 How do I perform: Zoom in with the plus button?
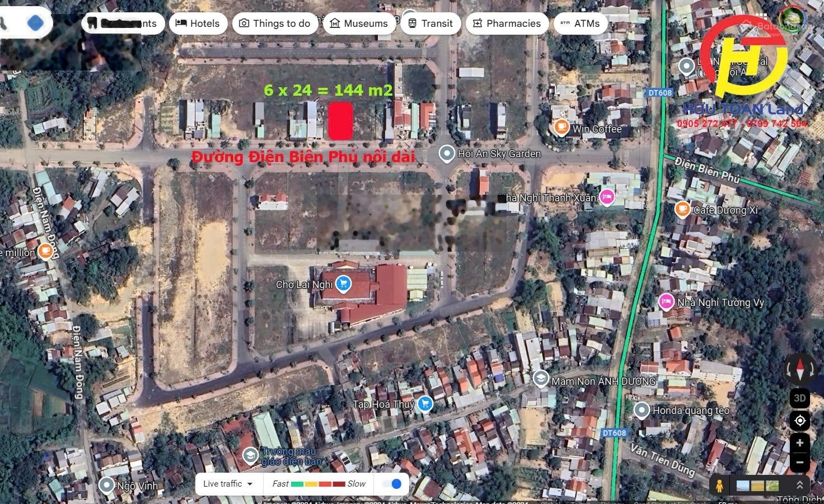(799, 443)
